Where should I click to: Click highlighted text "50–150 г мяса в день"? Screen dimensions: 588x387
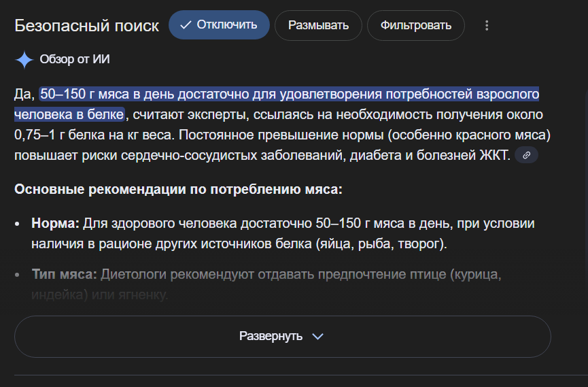pos(101,94)
